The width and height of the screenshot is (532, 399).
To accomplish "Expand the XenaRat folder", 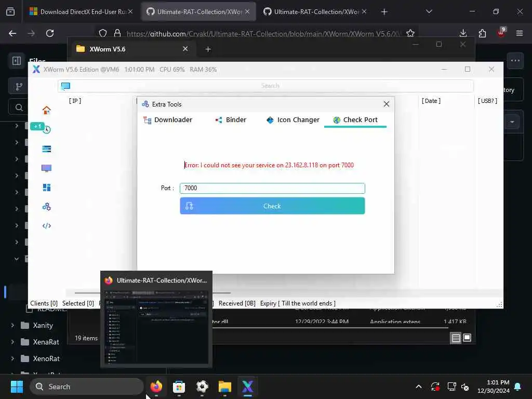I will [12, 342].
